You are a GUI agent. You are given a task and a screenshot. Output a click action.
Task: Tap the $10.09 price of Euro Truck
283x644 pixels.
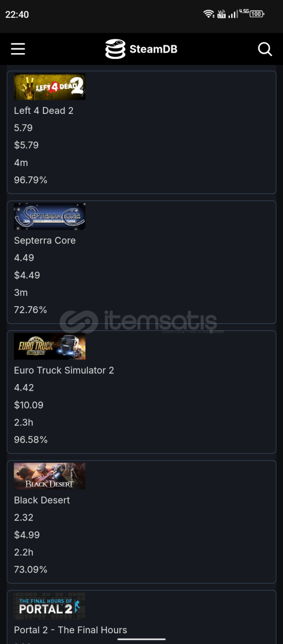coord(29,405)
